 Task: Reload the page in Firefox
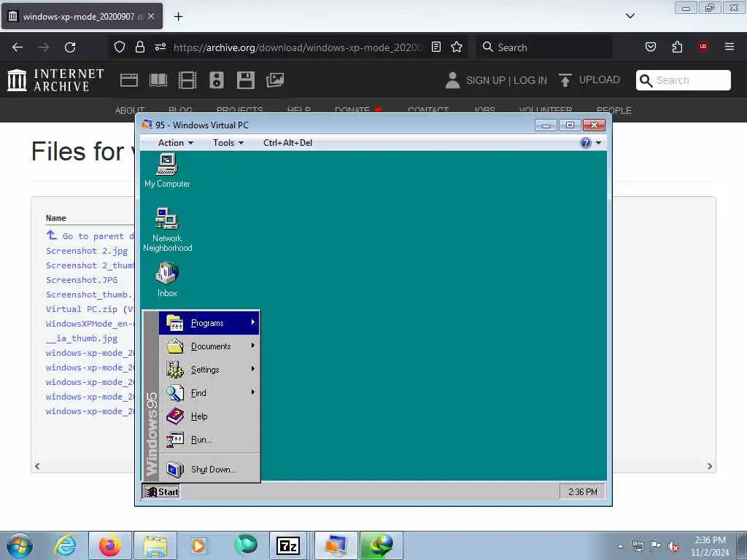(70, 47)
